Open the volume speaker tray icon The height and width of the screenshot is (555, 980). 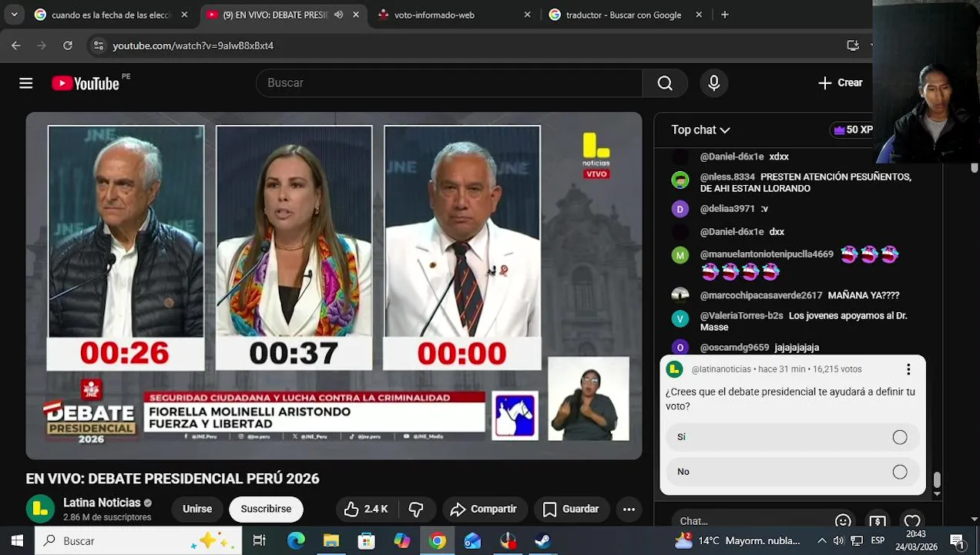(839, 541)
